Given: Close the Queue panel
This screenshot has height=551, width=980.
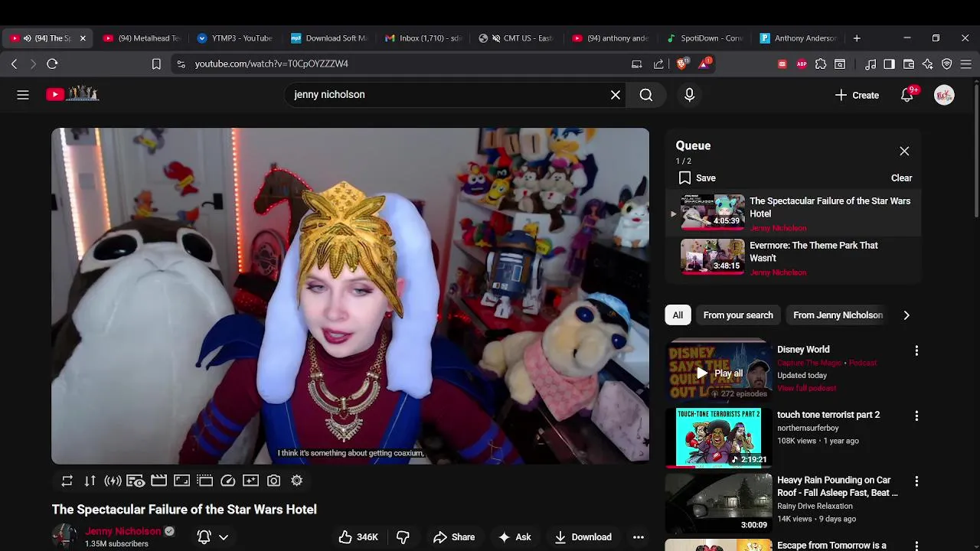Looking at the screenshot, I should coord(904,151).
